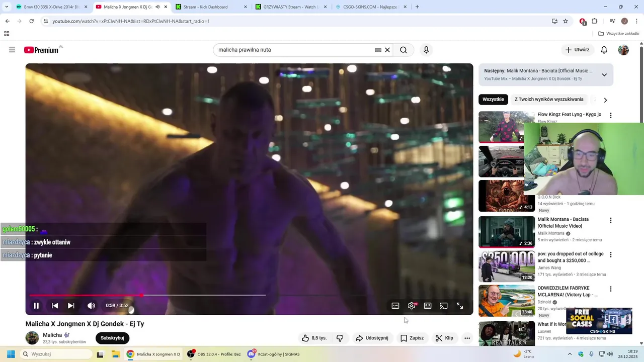Like the video with 8,5 tys.
This screenshot has height=362, width=644.
314,338
